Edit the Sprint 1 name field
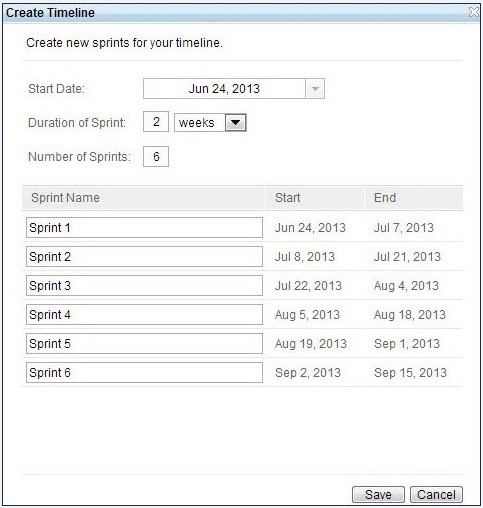 pos(144,228)
